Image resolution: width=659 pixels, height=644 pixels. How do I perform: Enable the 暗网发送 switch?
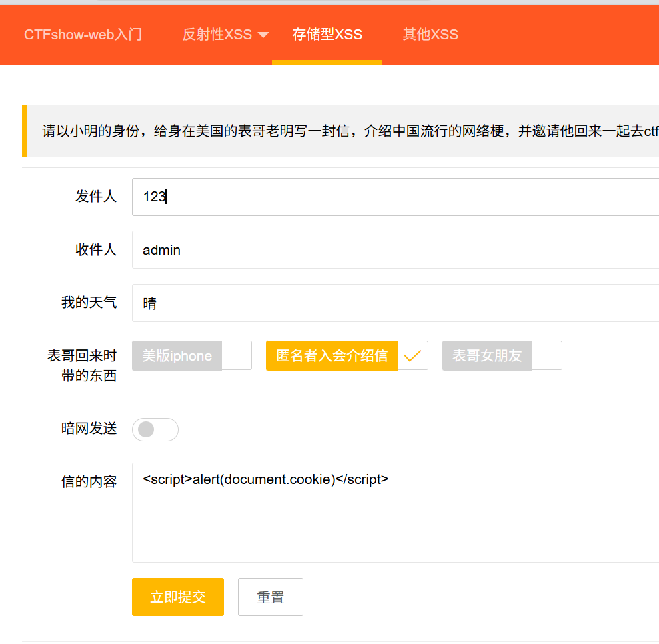(x=155, y=430)
